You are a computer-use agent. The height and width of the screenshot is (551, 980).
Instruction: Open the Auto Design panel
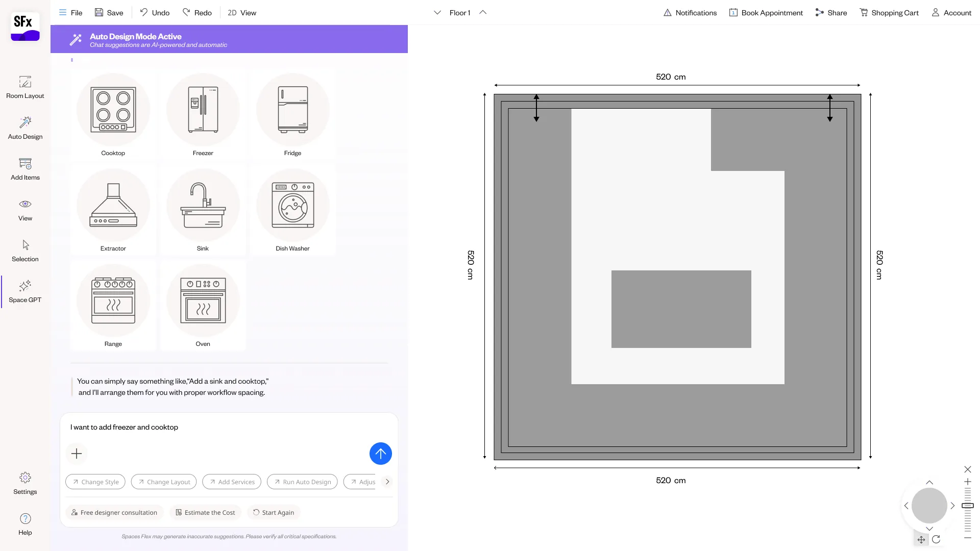(25, 128)
